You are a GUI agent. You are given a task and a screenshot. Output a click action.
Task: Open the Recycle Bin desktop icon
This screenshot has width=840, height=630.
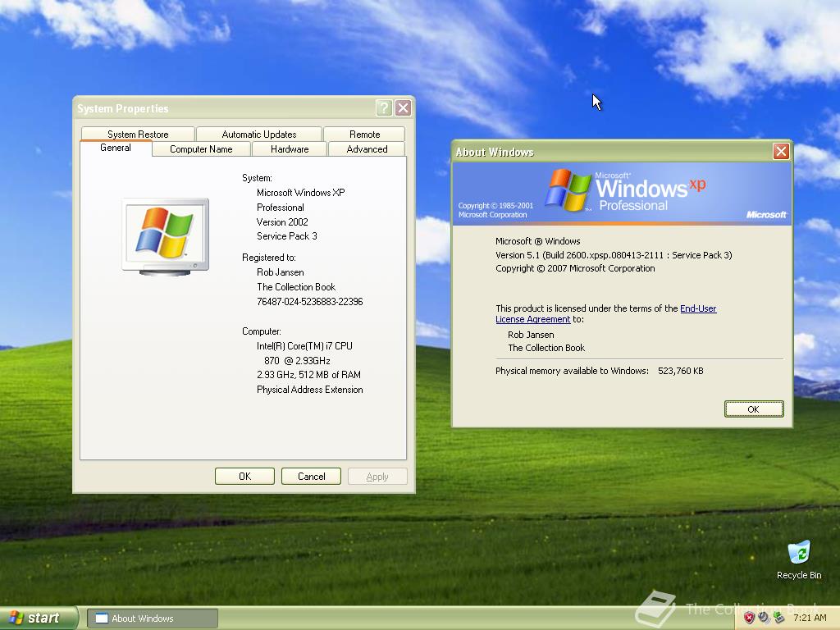(x=799, y=559)
